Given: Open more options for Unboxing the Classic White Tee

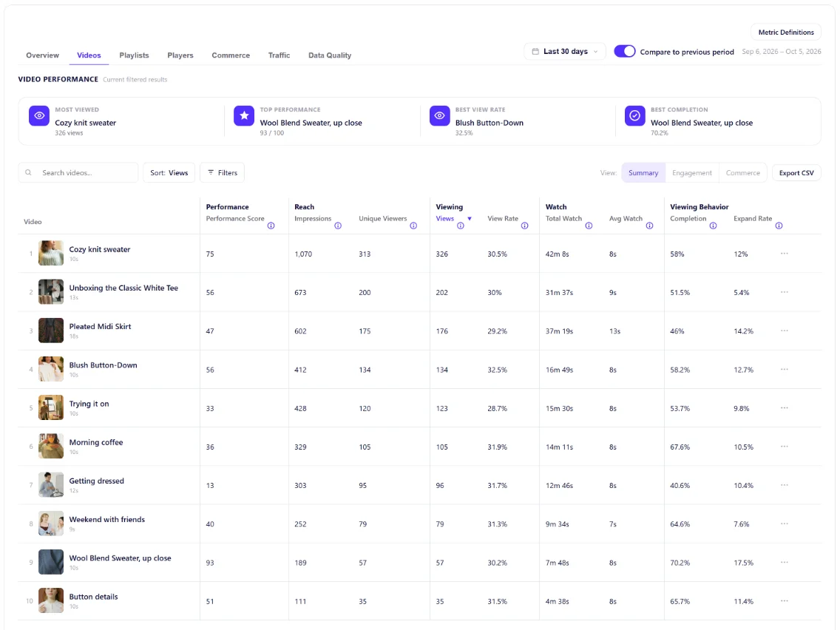Looking at the screenshot, I should tap(785, 292).
